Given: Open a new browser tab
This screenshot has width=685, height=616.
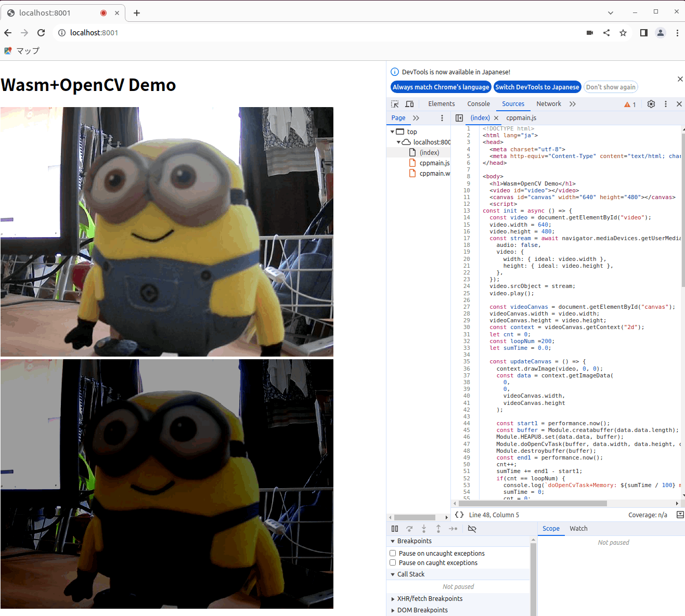Looking at the screenshot, I should (137, 13).
